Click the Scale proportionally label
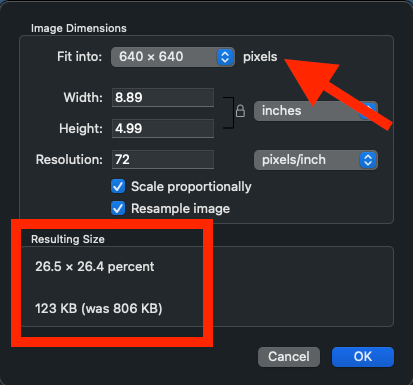 coord(191,187)
